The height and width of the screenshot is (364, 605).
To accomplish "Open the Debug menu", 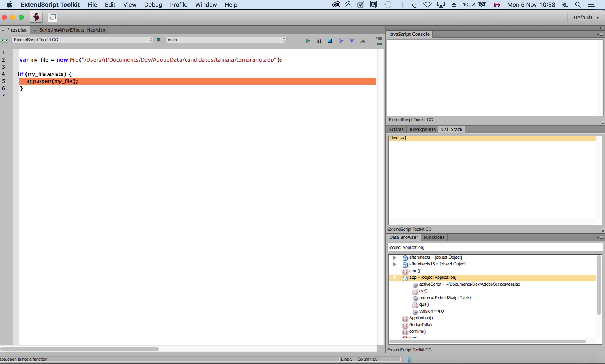I will click(153, 5).
